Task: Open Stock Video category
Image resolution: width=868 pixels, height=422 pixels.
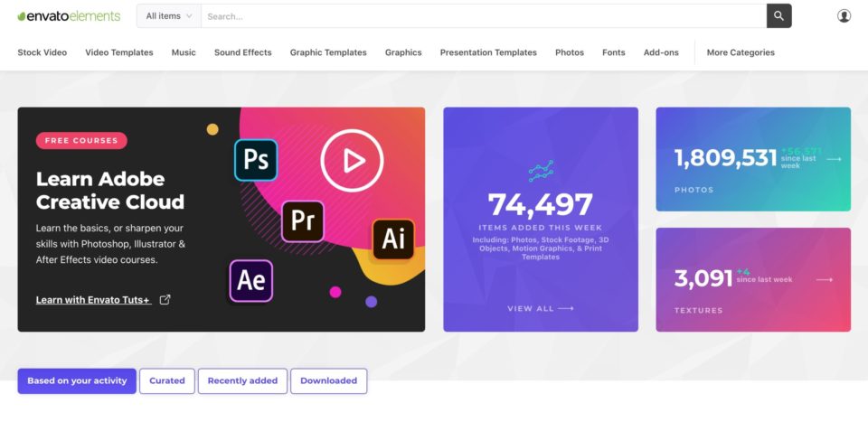Action: (42, 52)
